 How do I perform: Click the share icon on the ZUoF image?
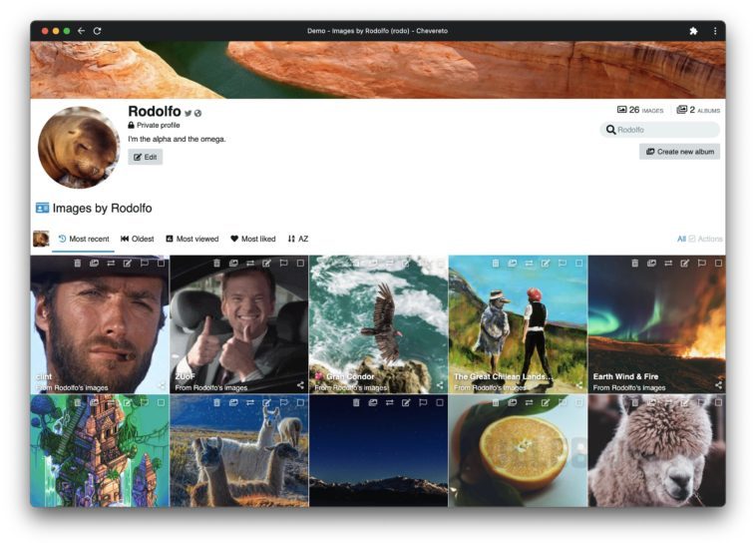point(300,385)
